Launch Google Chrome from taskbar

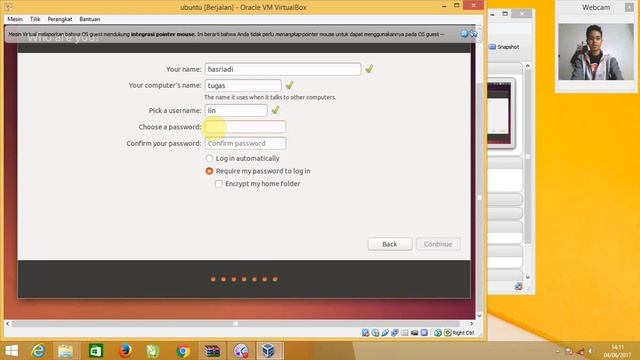click(183, 351)
